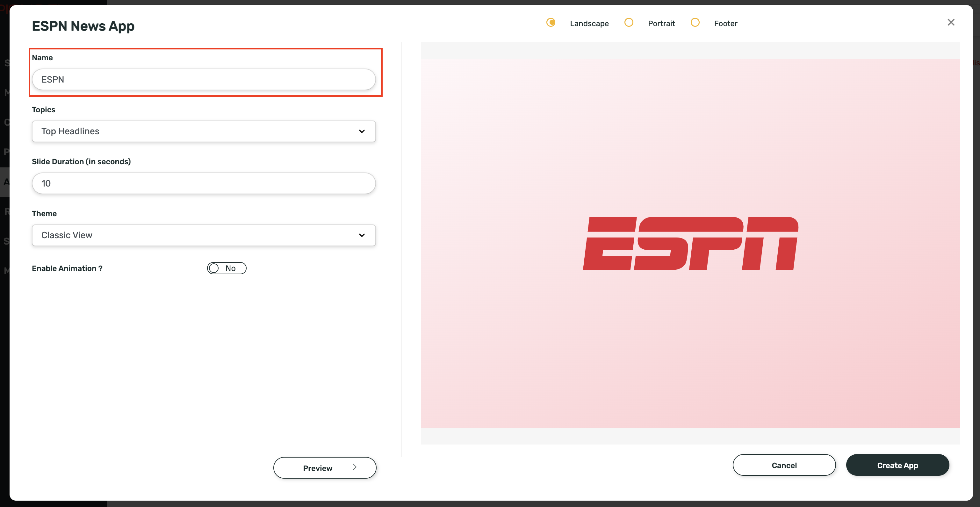Screen dimensions: 980x507
Task: Select the Footer layout radio button
Action: point(695,22)
